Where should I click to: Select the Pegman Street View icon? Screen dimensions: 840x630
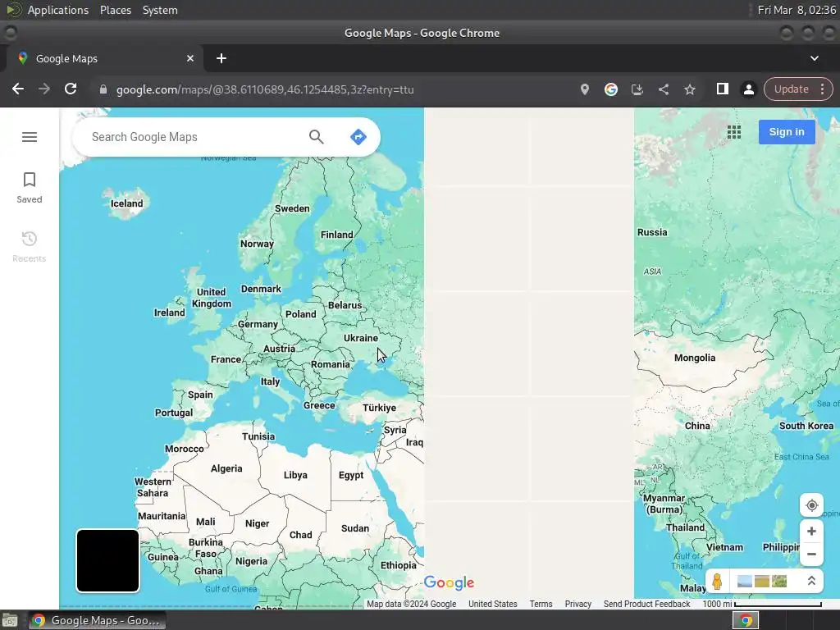click(x=717, y=582)
